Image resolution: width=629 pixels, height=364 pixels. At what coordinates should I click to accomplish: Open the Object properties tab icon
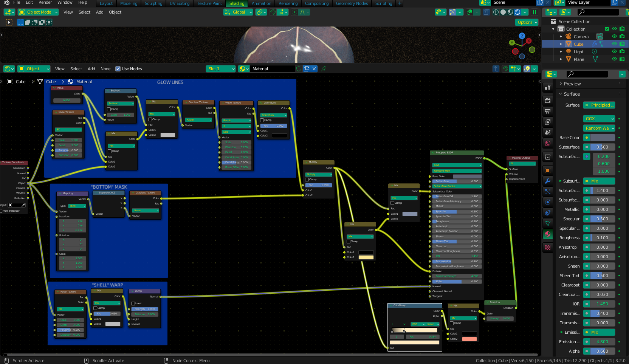click(x=548, y=170)
